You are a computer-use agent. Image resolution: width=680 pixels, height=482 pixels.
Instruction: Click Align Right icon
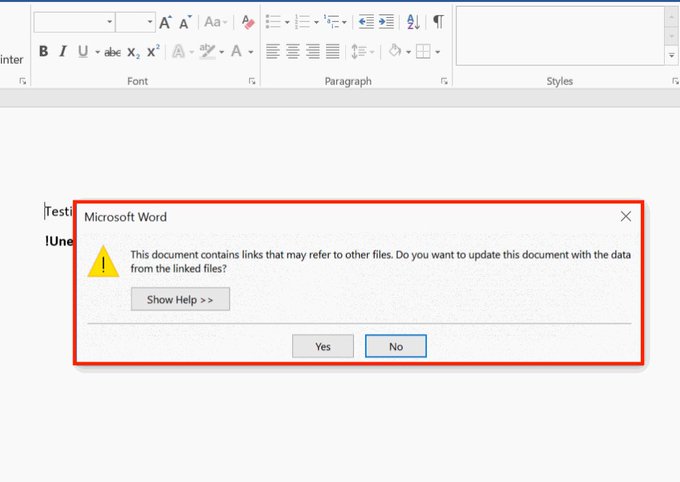[x=313, y=52]
